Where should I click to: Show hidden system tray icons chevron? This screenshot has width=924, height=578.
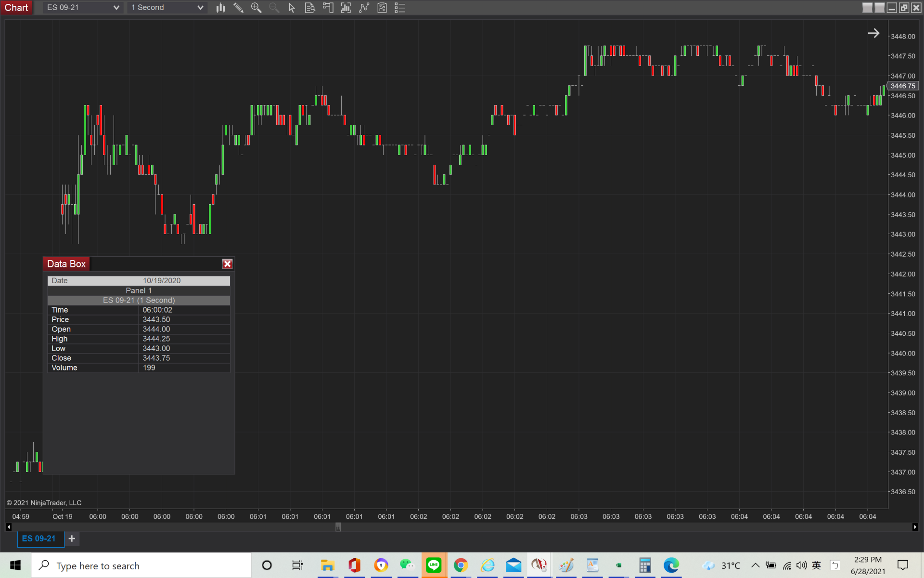click(755, 565)
